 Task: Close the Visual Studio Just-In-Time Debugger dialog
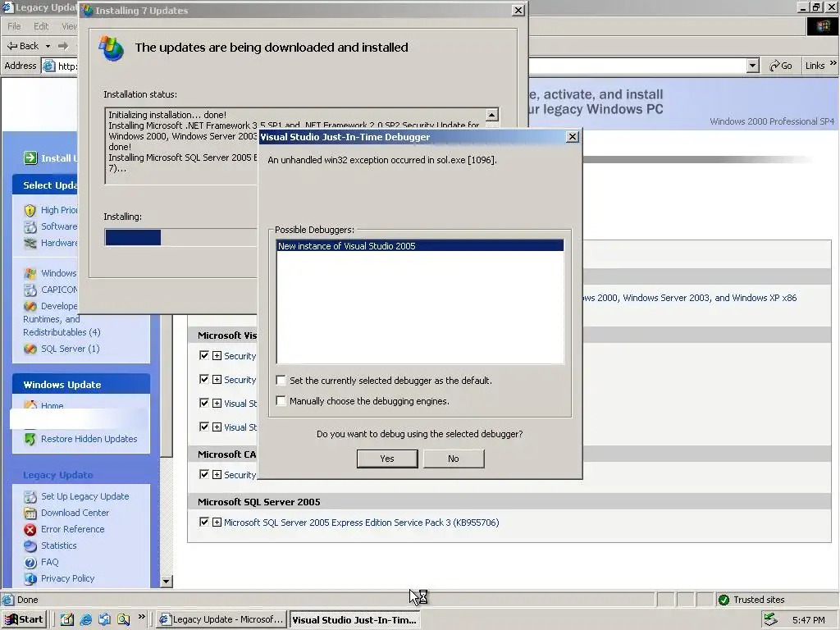click(572, 137)
